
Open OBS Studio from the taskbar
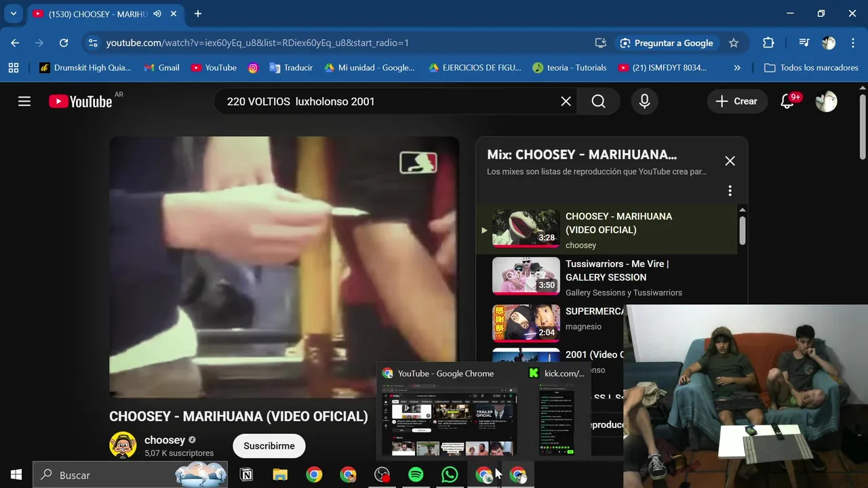pos(382,474)
